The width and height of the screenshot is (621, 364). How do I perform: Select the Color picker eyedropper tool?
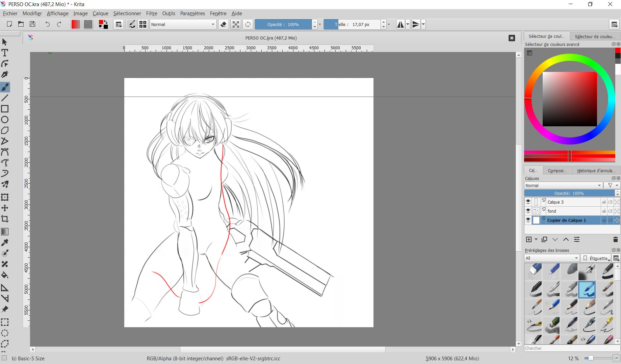click(5, 242)
